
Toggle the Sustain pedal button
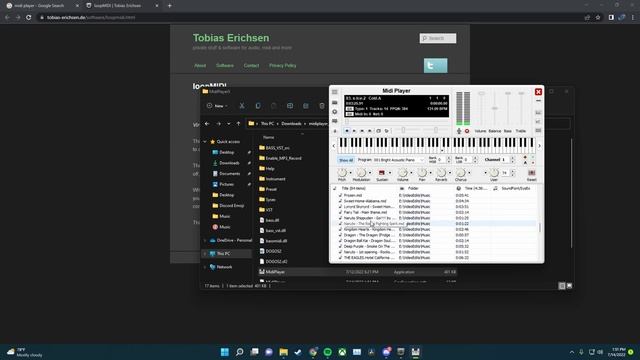(382, 173)
